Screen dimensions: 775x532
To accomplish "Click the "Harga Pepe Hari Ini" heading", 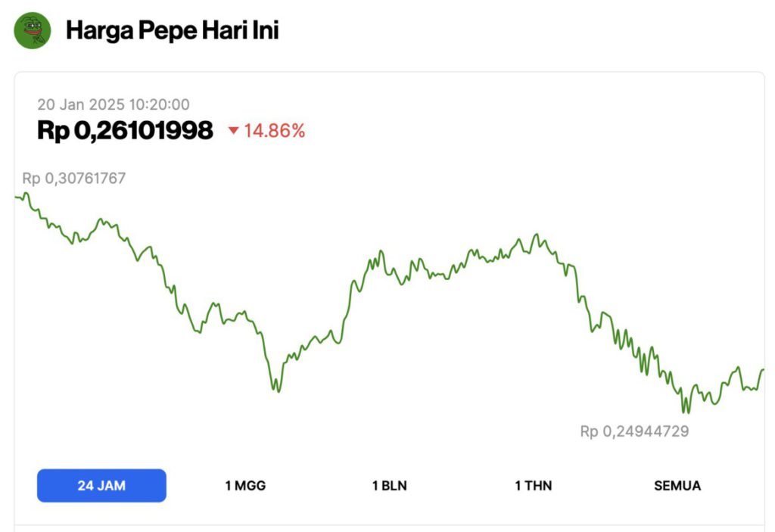I will coord(172,31).
